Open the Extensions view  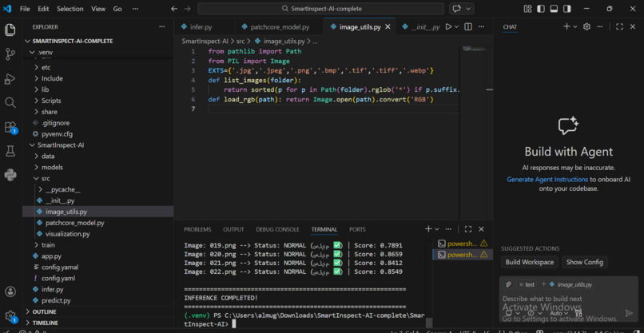click(x=10, y=127)
